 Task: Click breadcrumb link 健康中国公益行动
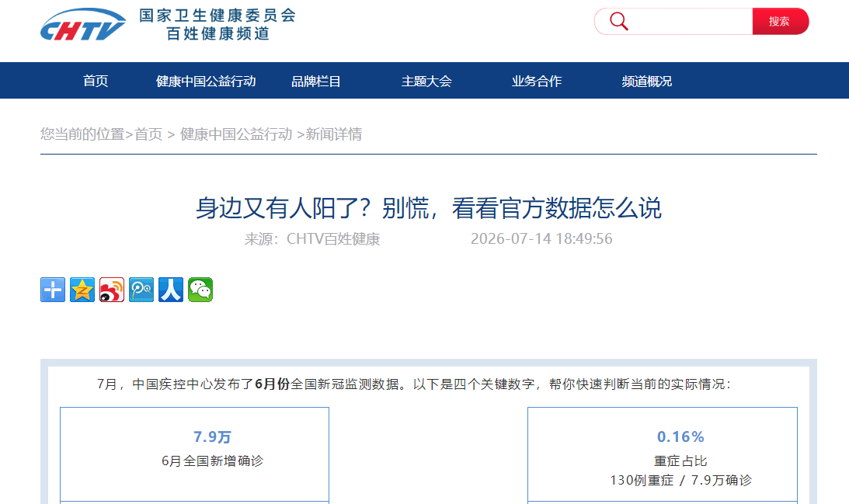(236, 134)
